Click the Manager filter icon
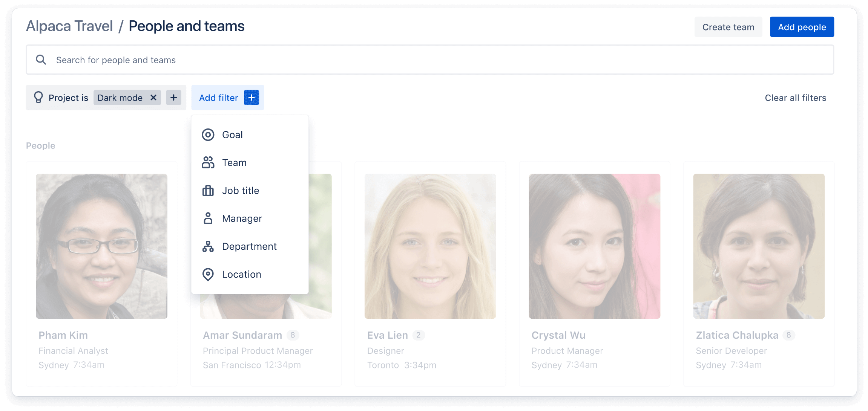 tap(208, 218)
